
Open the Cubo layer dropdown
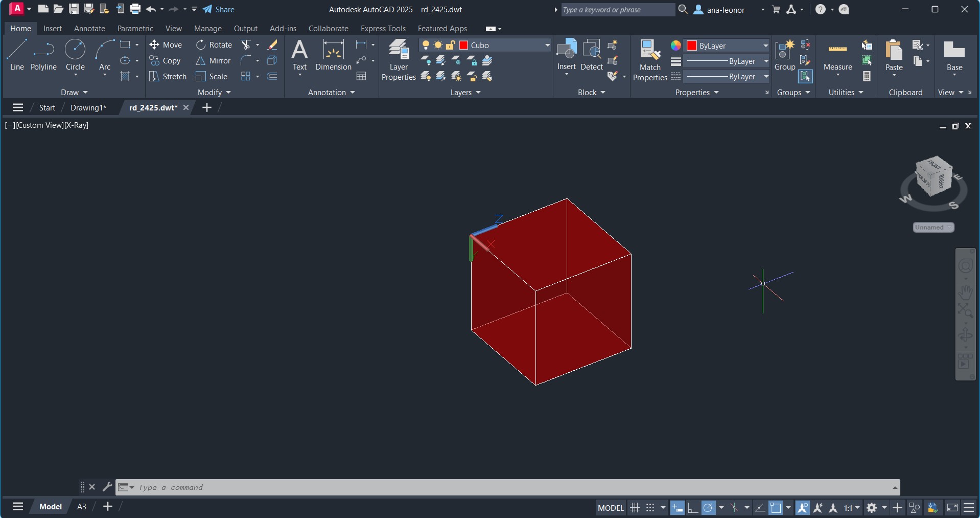click(547, 46)
